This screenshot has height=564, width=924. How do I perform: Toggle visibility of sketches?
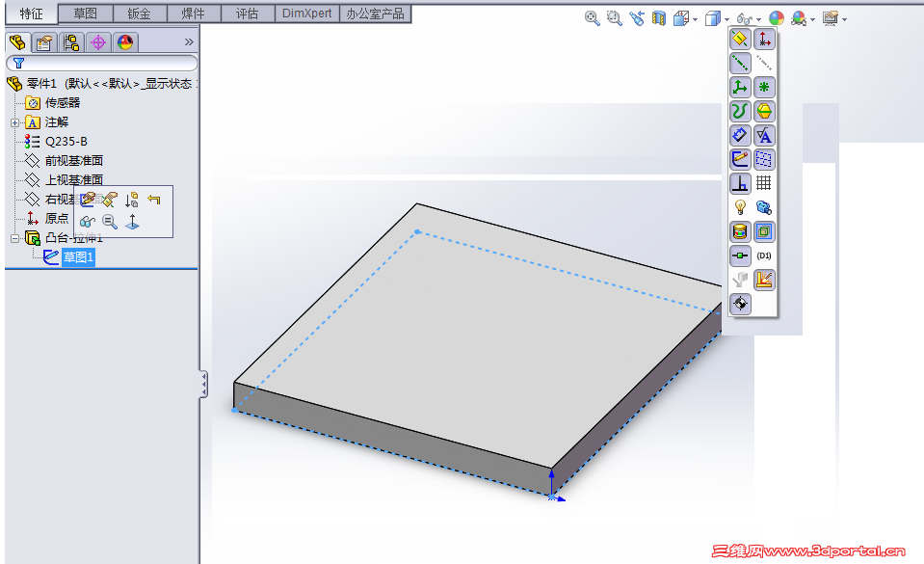pos(740,159)
